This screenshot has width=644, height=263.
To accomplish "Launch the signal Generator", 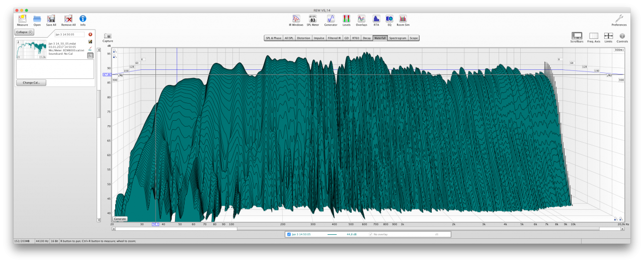I will coord(331,19).
